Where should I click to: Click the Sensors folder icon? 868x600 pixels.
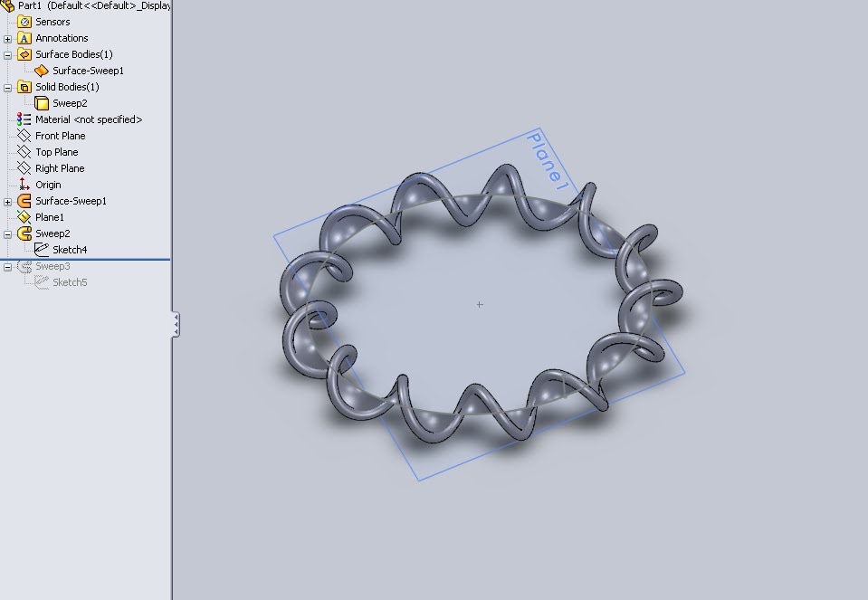[x=24, y=22]
